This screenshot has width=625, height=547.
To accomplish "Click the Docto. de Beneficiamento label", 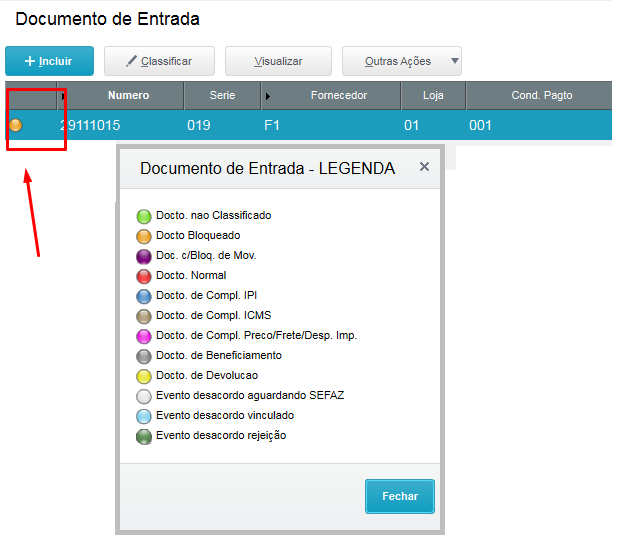I will click(219, 355).
